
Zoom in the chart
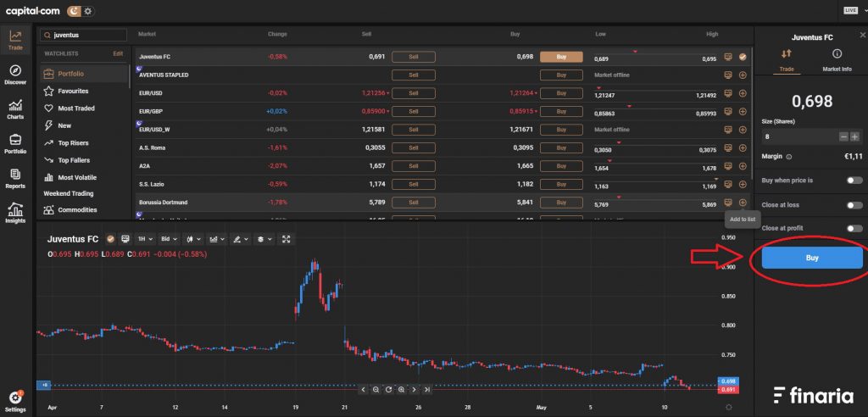(401, 390)
